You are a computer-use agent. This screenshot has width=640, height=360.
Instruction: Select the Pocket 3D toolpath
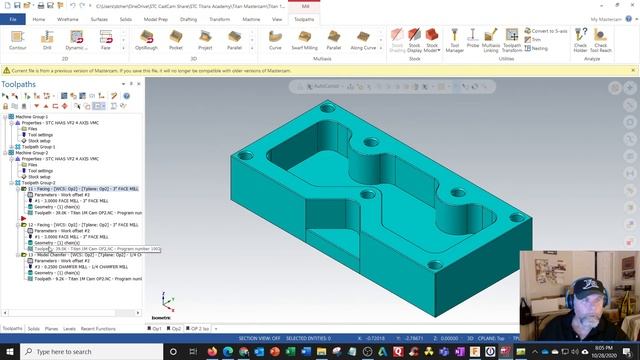(x=176, y=40)
